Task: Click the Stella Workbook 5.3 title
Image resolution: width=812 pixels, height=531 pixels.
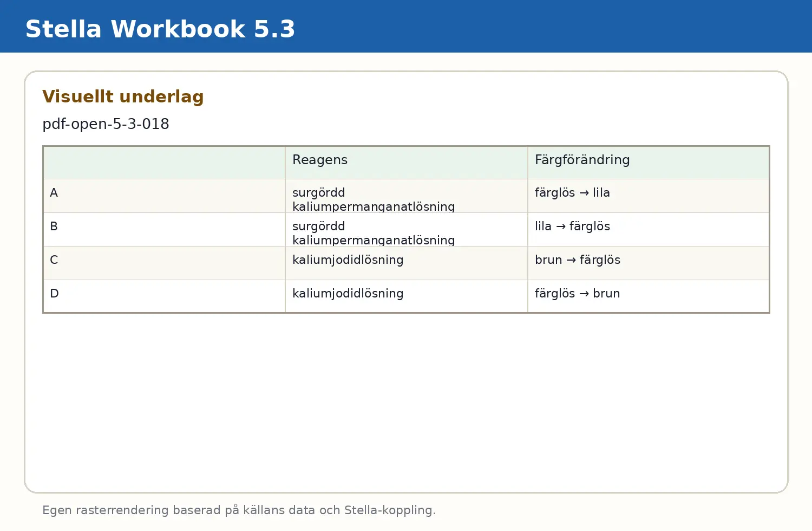Action: tap(160, 29)
